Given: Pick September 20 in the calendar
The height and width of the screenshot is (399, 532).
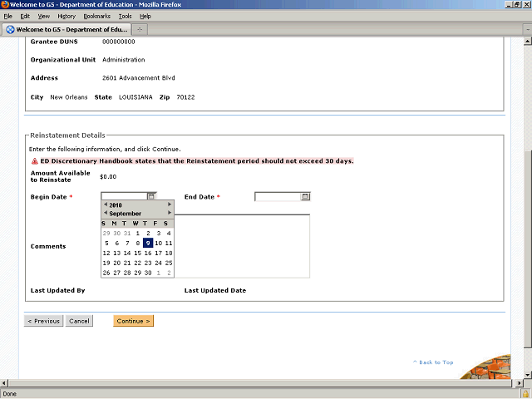Looking at the screenshot, I should (116, 263).
